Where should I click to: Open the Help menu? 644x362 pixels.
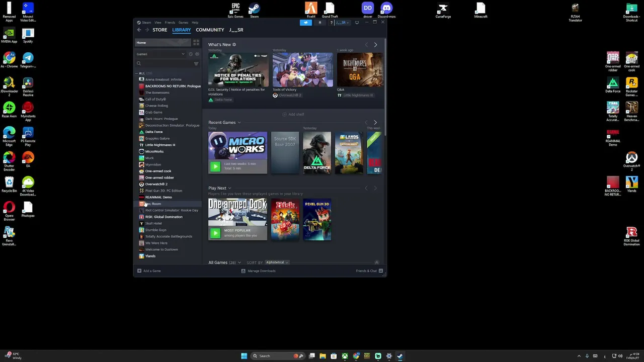pos(195,23)
